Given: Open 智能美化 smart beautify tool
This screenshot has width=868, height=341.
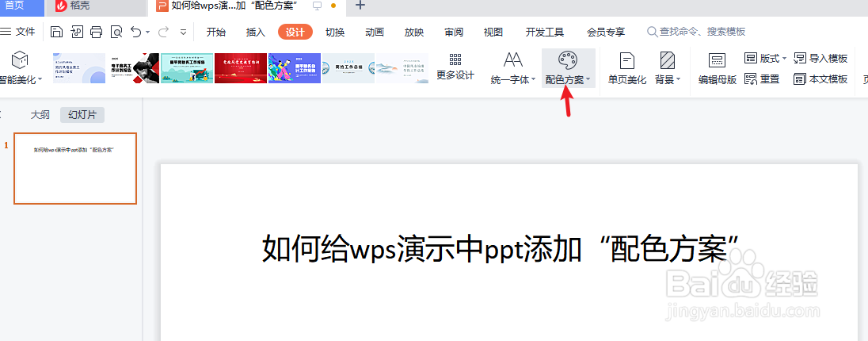Looking at the screenshot, I should click(x=21, y=67).
